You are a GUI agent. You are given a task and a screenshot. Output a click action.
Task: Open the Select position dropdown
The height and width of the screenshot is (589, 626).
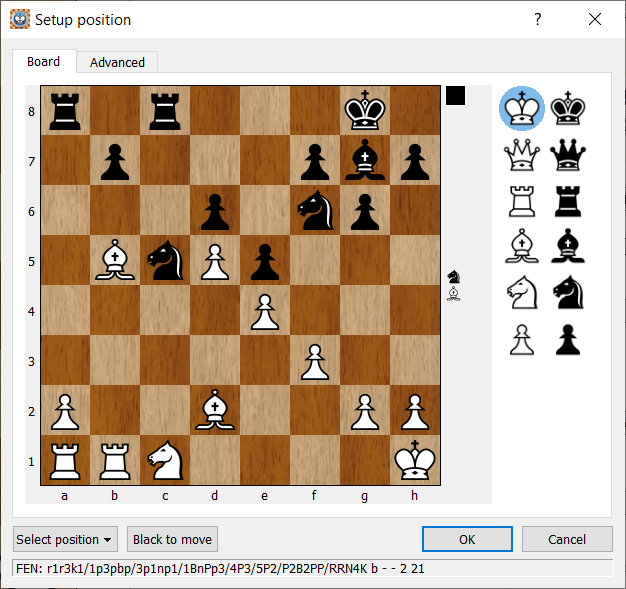(65, 539)
